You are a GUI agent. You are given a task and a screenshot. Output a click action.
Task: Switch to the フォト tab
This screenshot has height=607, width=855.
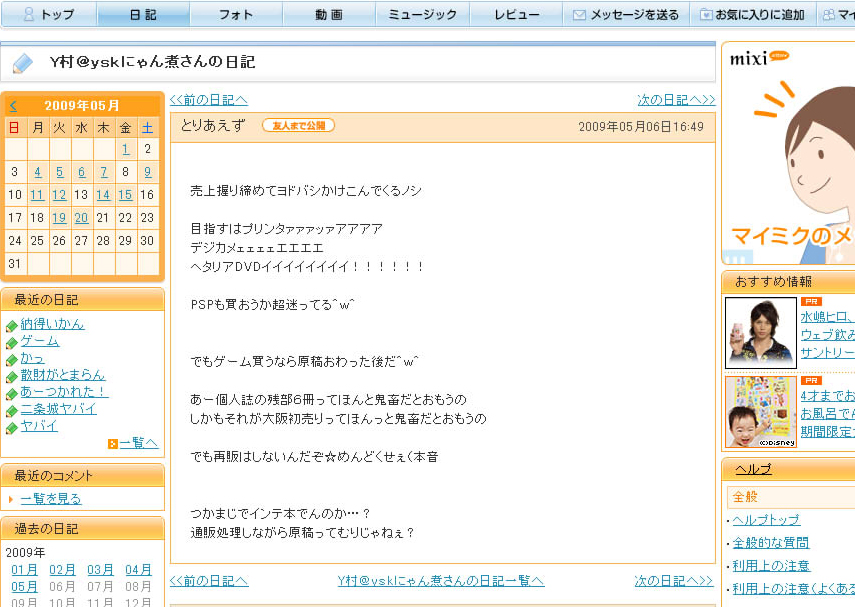(x=236, y=15)
